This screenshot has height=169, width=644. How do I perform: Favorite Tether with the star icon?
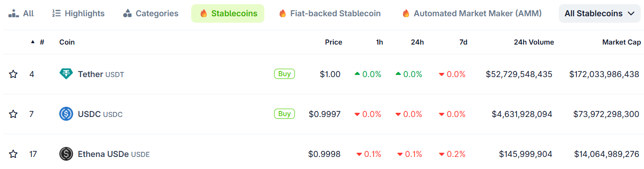pyautogui.click(x=13, y=74)
